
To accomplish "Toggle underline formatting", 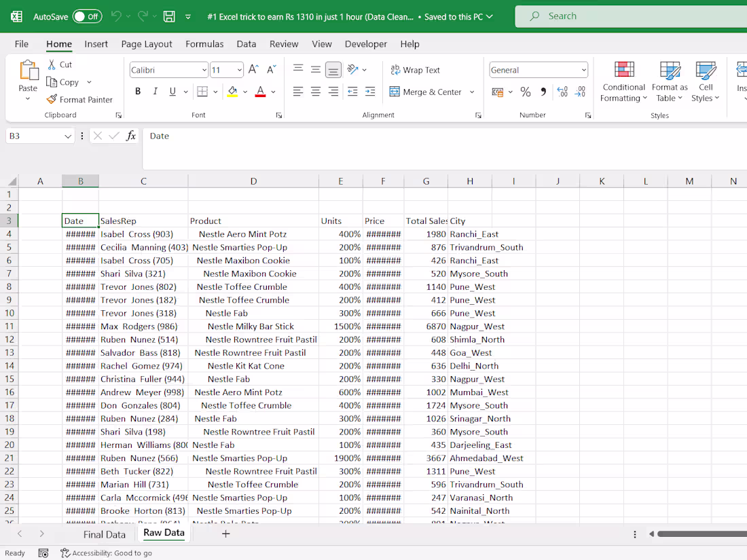I will click(172, 90).
